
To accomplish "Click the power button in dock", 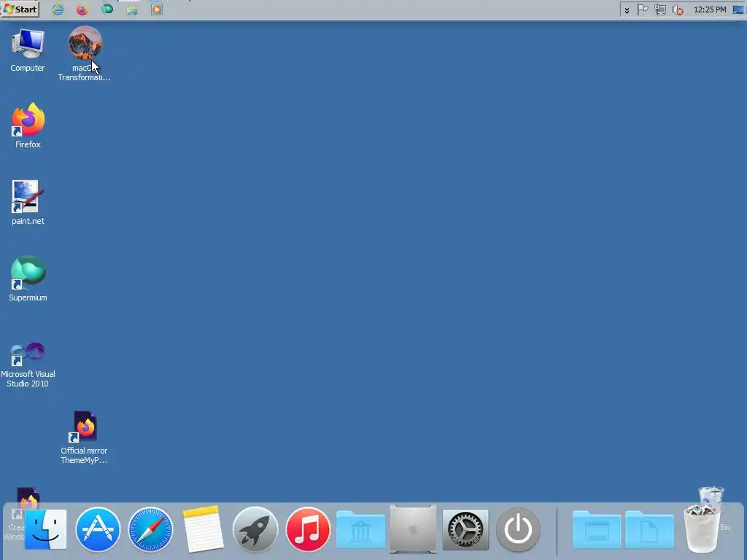I will point(519,529).
